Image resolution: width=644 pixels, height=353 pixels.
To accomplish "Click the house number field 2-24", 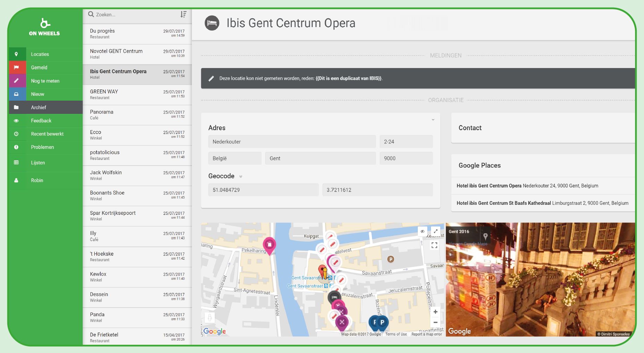I will click(406, 142).
